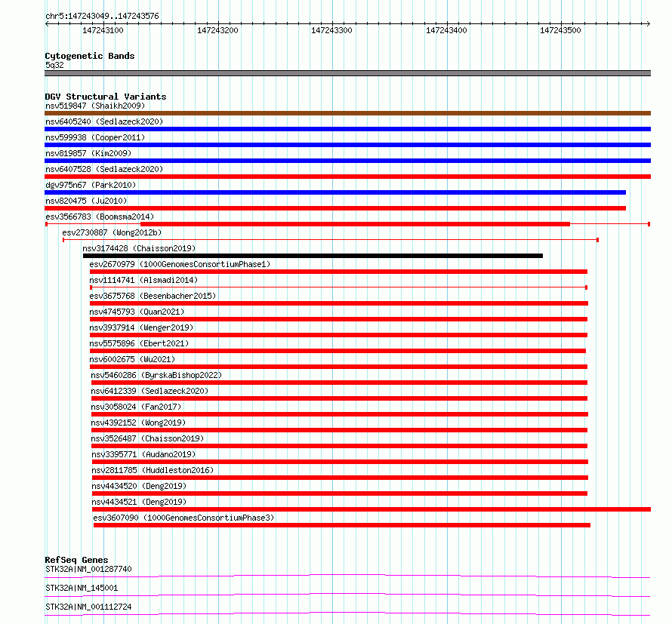Select the black nsv3174428 variant bar
This screenshot has width=672, height=624.
[313, 256]
